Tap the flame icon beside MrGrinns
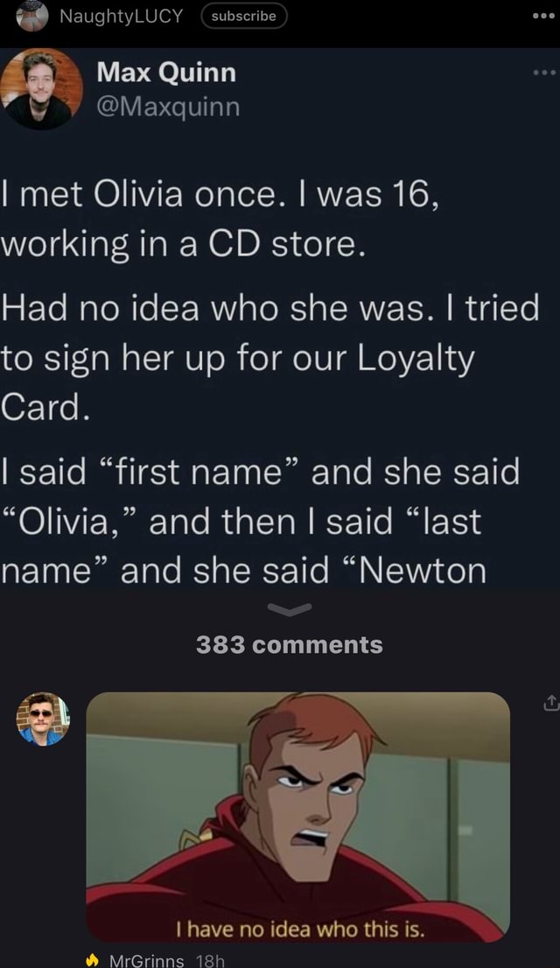560x968 pixels. coord(93,960)
